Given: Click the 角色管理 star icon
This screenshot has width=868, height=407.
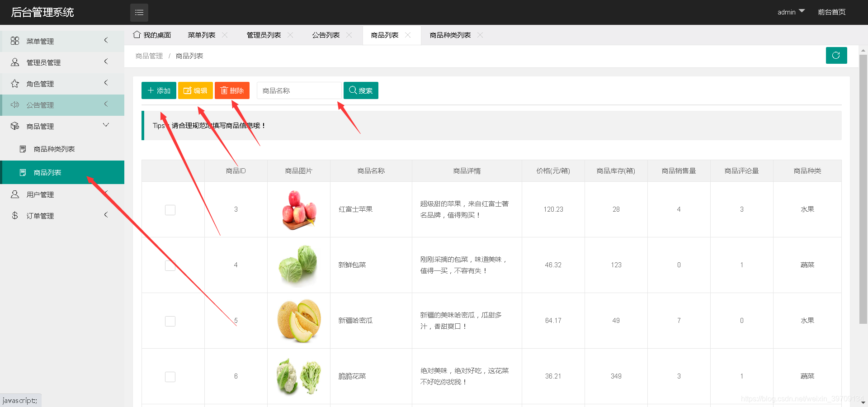Looking at the screenshot, I should 15,83.
